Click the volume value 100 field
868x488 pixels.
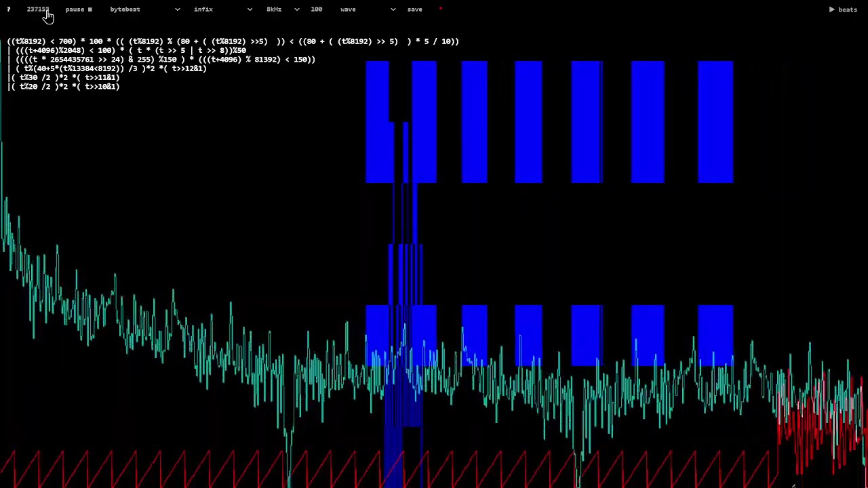click(x=317, y=9)
